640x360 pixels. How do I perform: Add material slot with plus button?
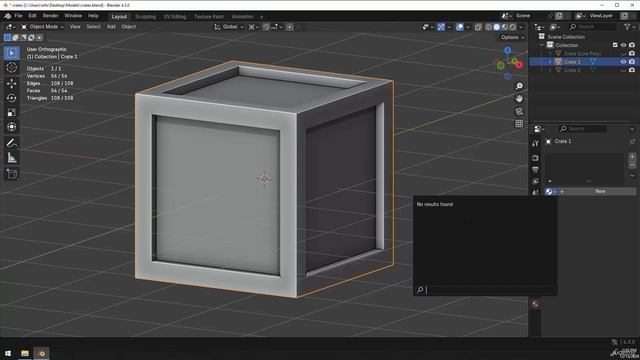coord(632,157)
